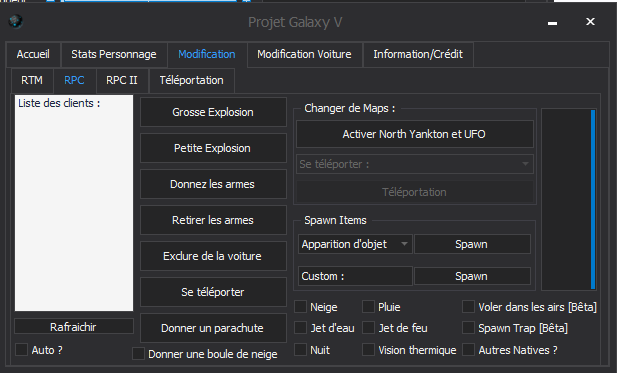The width and height of the screenshot is (617, 373).
Task: Toggle the Pluie checkbox
Action: click(368, 307)
